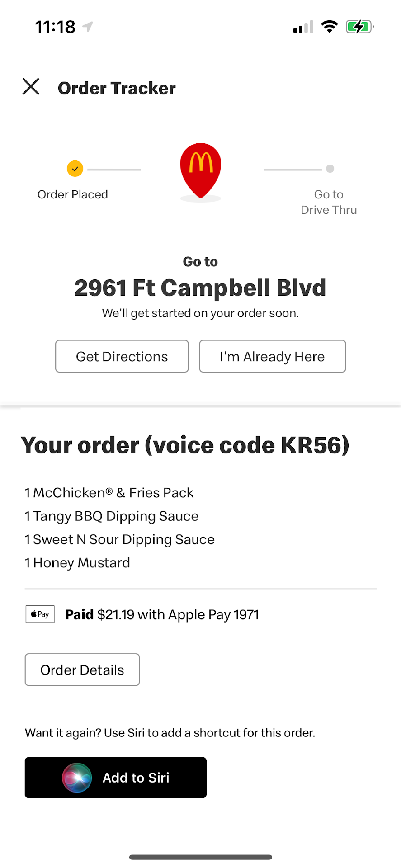Select the Honey Mustard order item
Viewport: 401px width, 868px height.
(x=77, y=563)
